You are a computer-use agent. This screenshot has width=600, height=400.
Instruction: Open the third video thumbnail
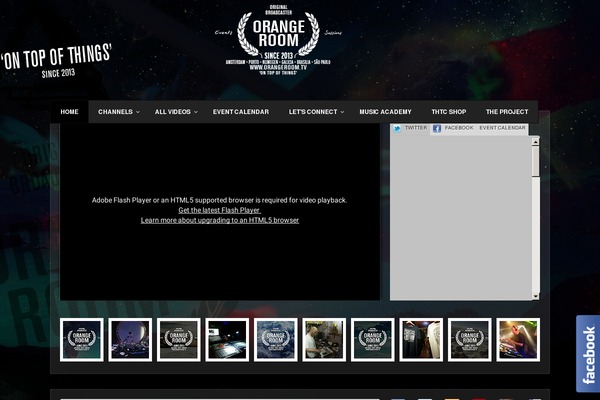[179, 340]
